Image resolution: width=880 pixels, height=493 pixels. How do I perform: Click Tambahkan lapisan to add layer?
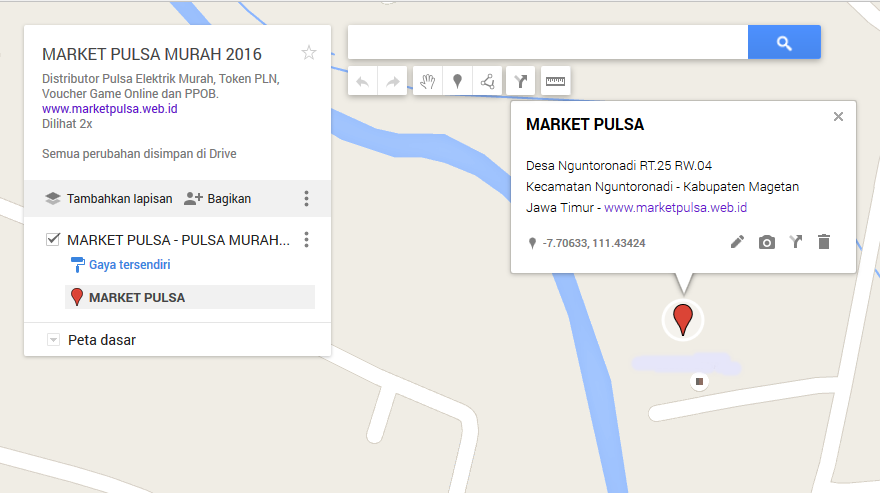click(108, 199)
